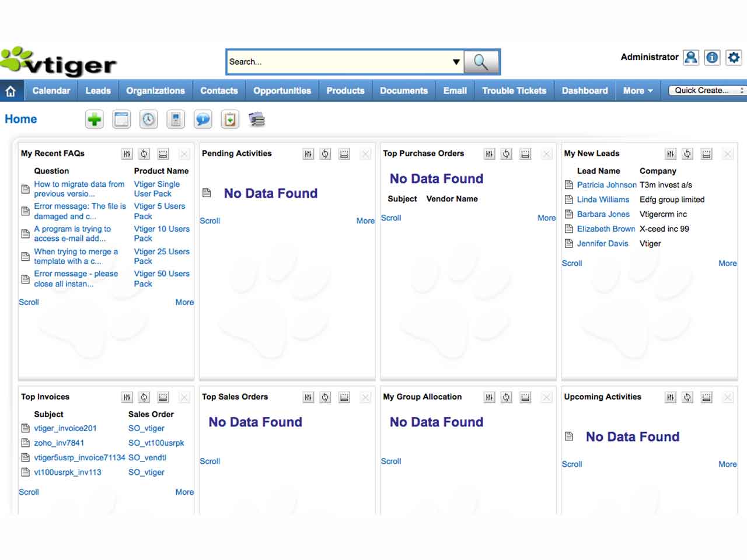The image size is (747, 560).
Task: Click inside the Search text field
Action: 338,62
